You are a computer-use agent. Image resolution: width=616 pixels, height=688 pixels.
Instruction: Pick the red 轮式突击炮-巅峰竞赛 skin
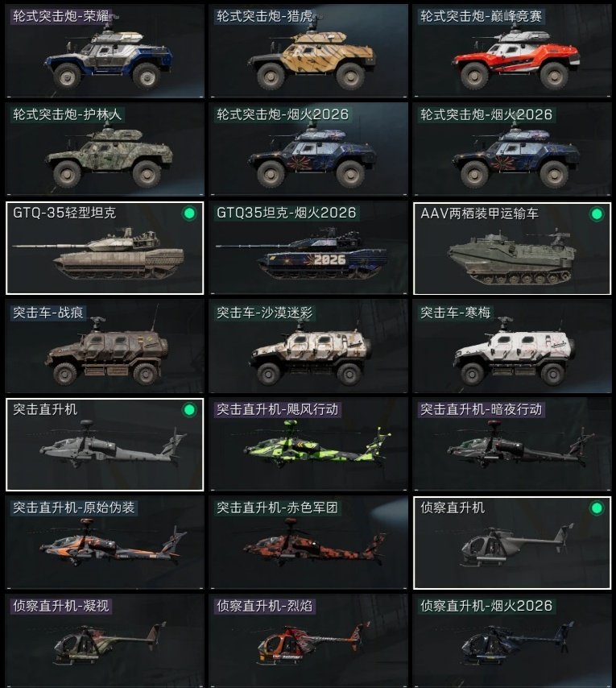[x=512, y=51]
